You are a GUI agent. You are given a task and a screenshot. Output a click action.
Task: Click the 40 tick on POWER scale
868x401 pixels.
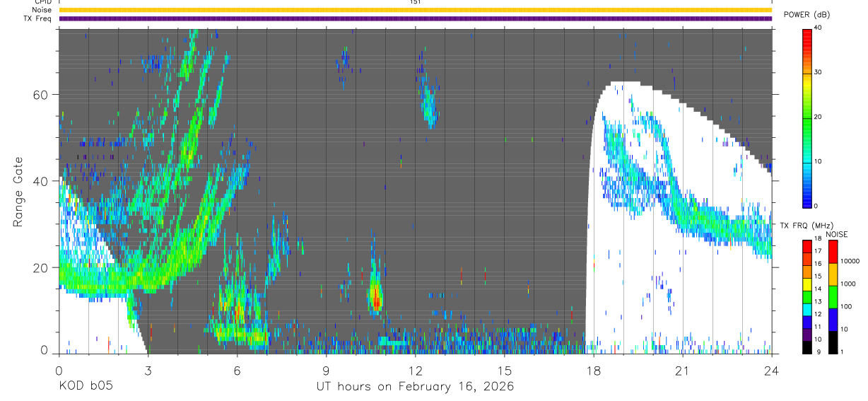pyautogui.click(x=818, y=28)
